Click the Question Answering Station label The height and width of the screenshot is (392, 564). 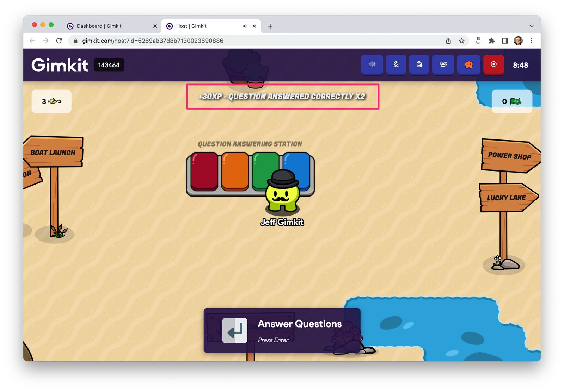tap(250, 144)
